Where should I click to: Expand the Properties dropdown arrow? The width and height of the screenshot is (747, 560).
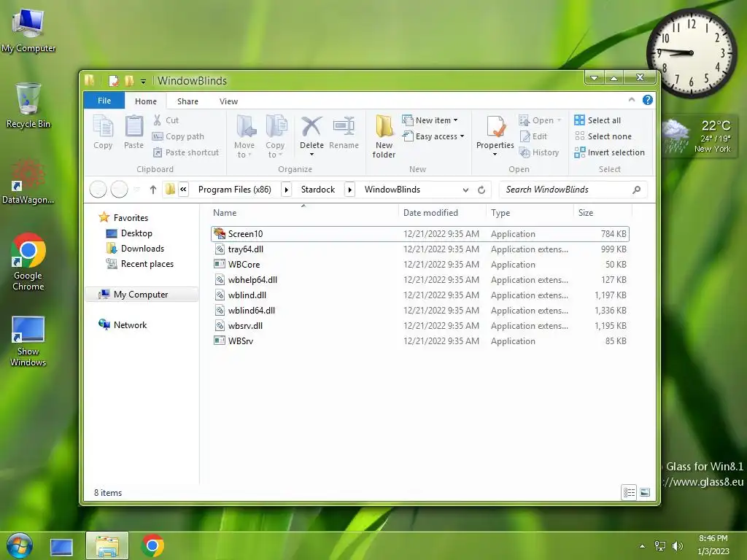495,155
